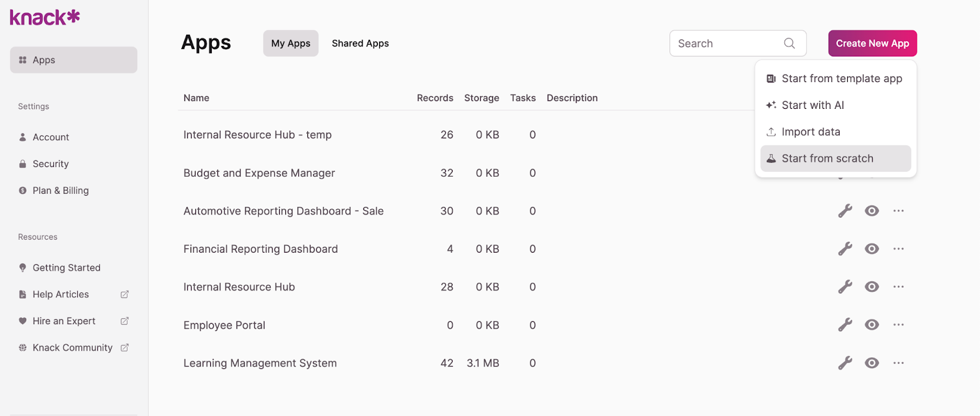The height and width of the screenshot is (416, 980).
Task: Open wrench icon for Learning Management System
Action: [x=845, y=363]
